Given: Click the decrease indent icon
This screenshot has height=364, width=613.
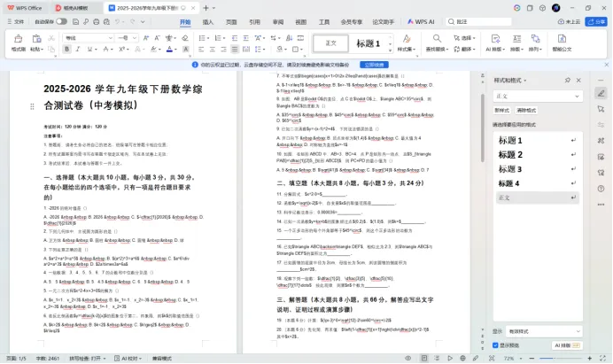Looking at the screenshot, I should [235, 38].
